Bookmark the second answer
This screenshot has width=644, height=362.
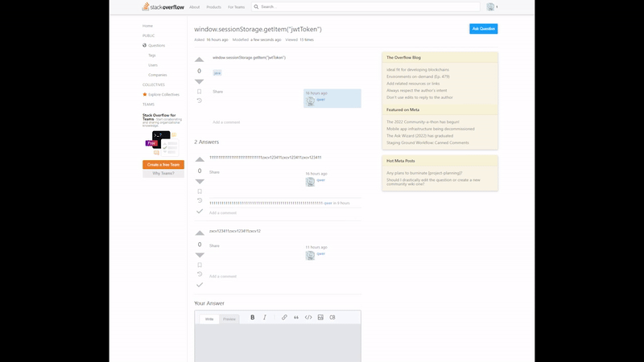click(x=200, y=265)
